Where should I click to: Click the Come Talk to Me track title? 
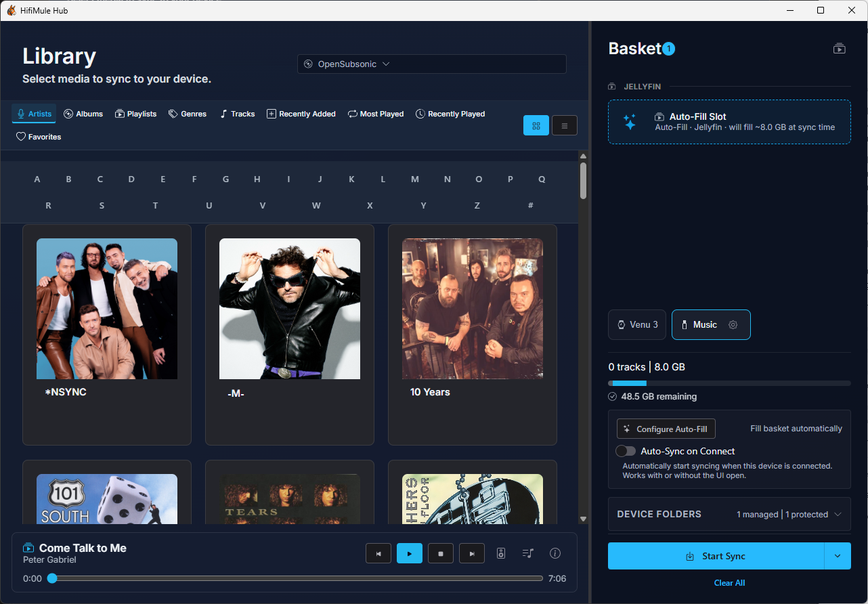pyautogui.click(x=83, y=548)
